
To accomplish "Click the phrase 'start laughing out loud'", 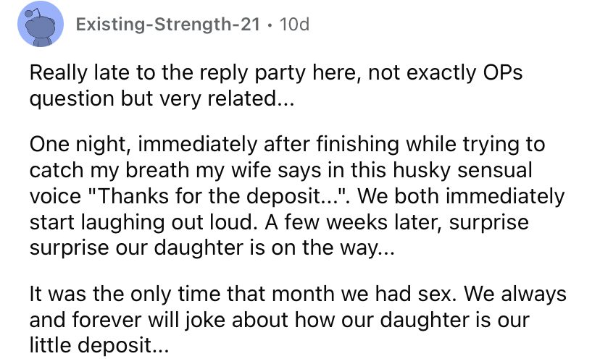I will 142,222.
